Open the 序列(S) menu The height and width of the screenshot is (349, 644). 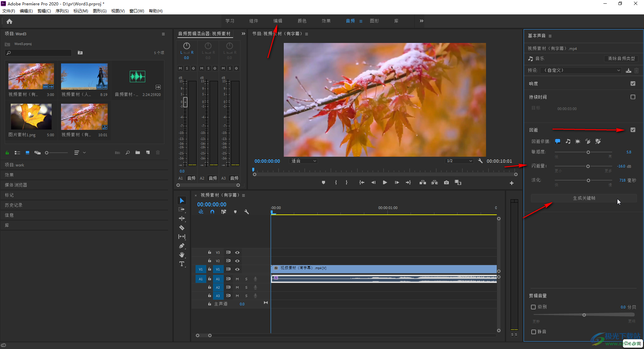62,11
